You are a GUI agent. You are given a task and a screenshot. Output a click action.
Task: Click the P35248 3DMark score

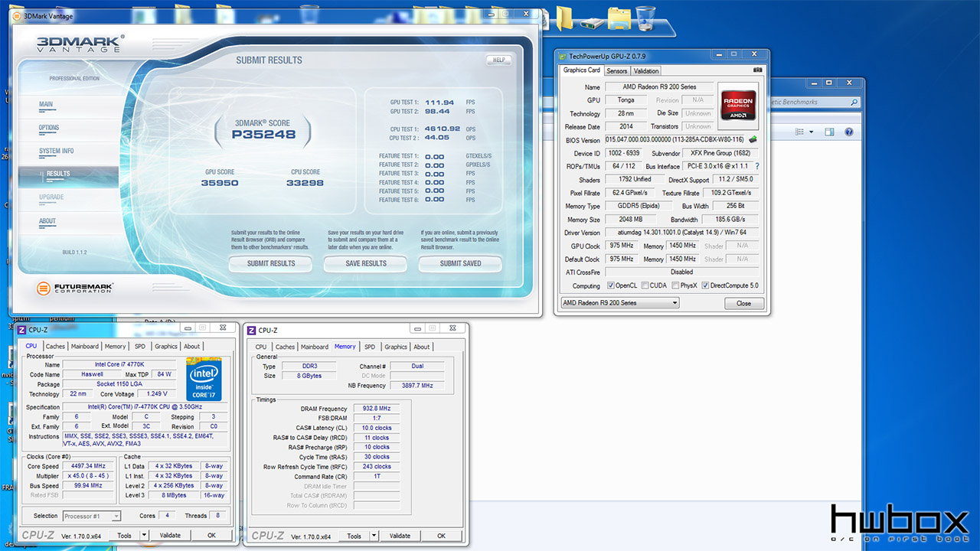(263, 135)
